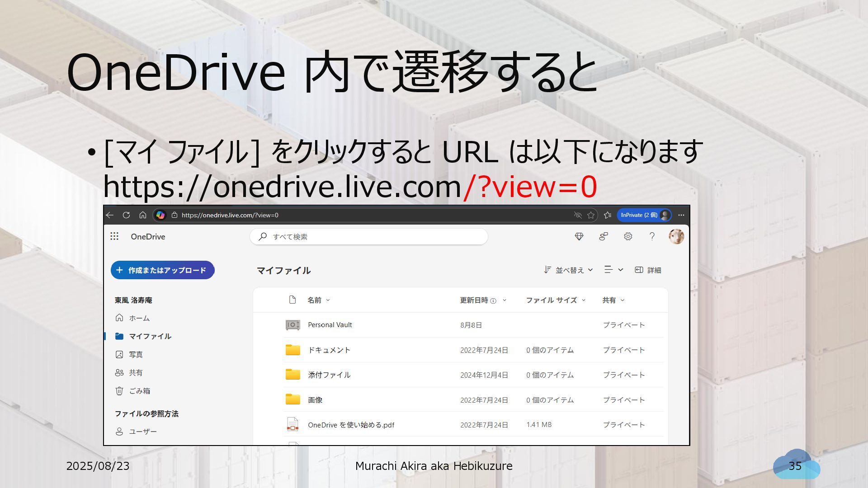Open the people sharing header icon
The height and width of the screenshot is (488, 868).
click(x=604, y=236)
